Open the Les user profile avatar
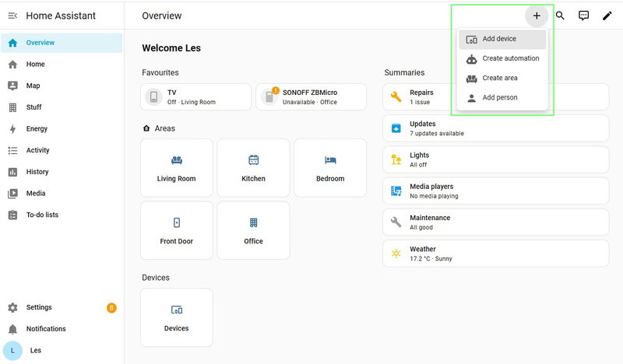 [12, 350]
